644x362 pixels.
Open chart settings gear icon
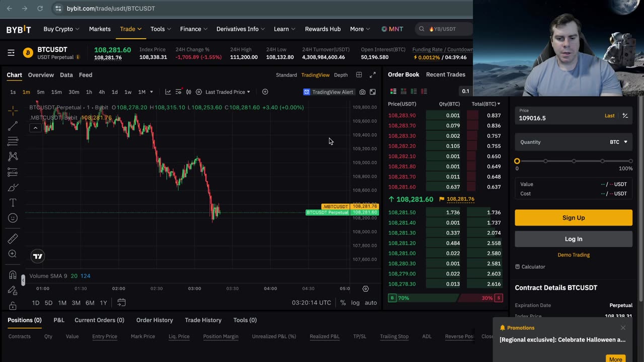pyautogui.click(x=199, y=92)
